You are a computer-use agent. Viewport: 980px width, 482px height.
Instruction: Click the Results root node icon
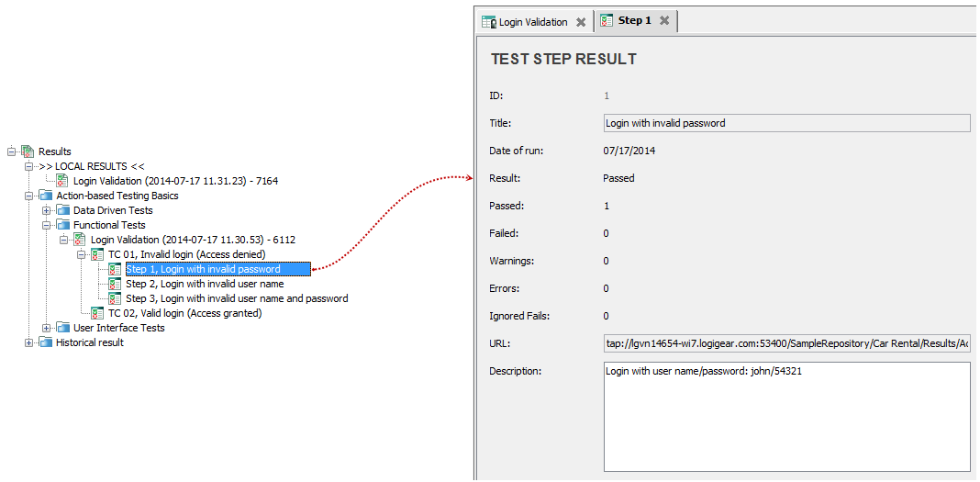[28, 151]
